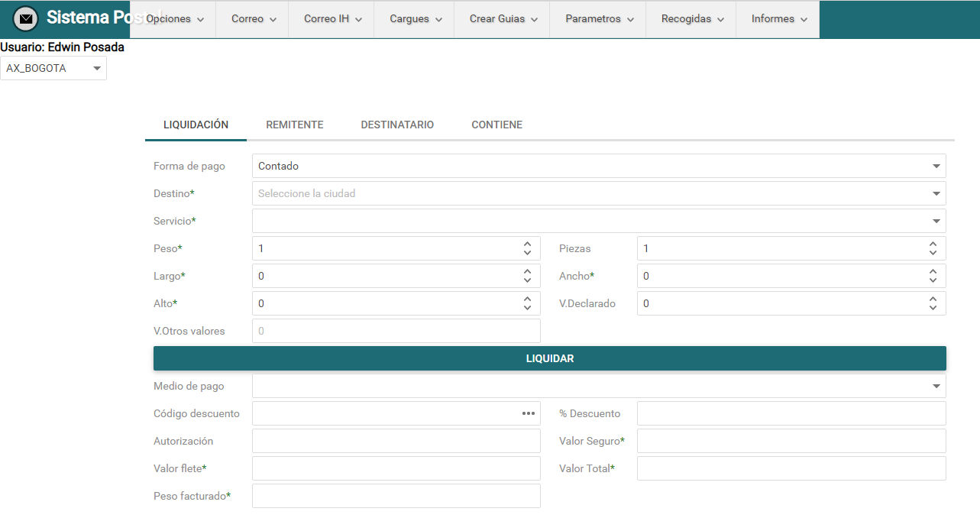
Task: Expand the Destino city selector
Action: [936, 193]
